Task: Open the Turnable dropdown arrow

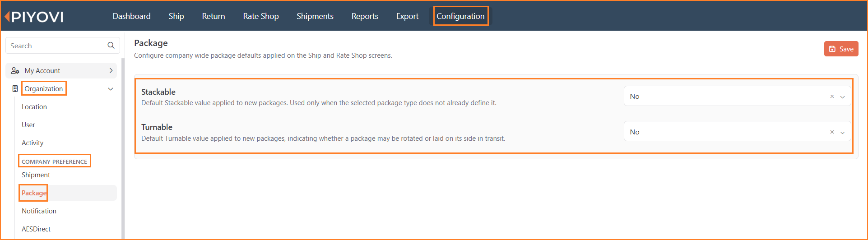Action: 842,133
